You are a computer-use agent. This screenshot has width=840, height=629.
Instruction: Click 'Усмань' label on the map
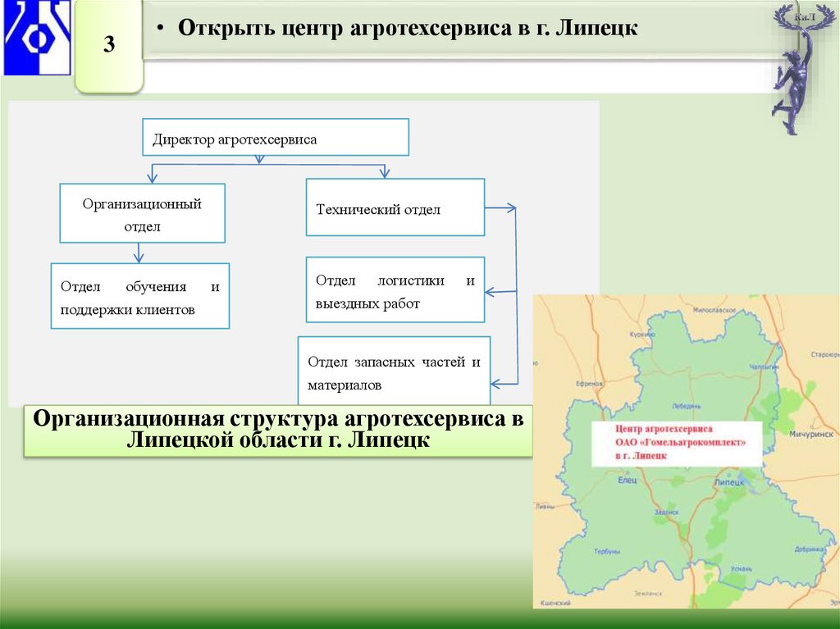click(742, 568)
